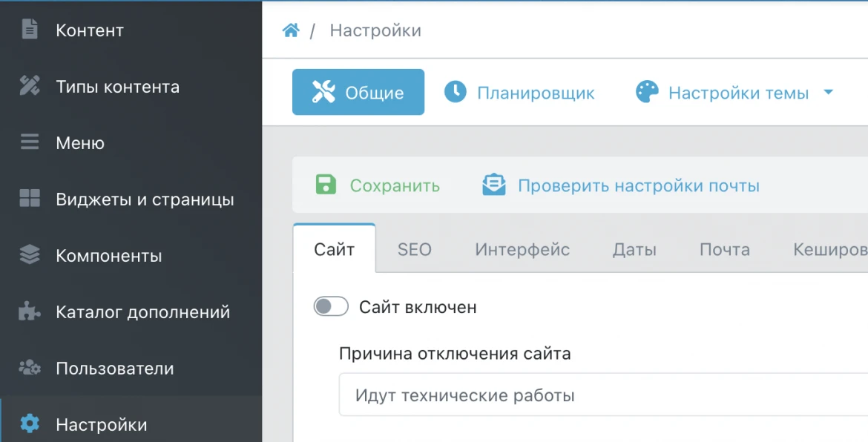Enable the Сайт включен toggle
868x442 pixels.
[330, 306]
